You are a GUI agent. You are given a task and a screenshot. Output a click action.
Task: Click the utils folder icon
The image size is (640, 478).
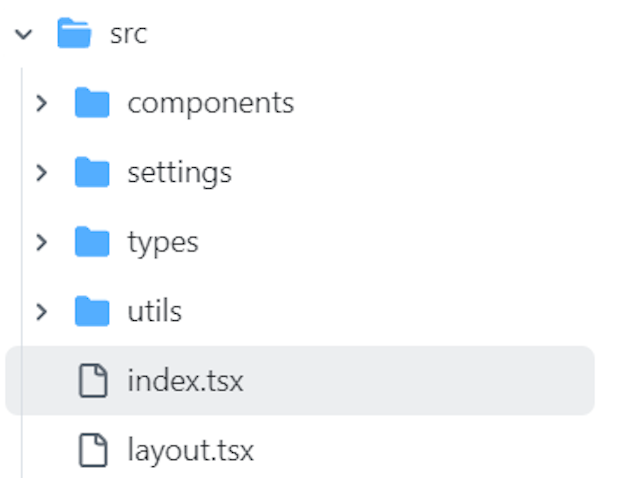pos(92,311)
